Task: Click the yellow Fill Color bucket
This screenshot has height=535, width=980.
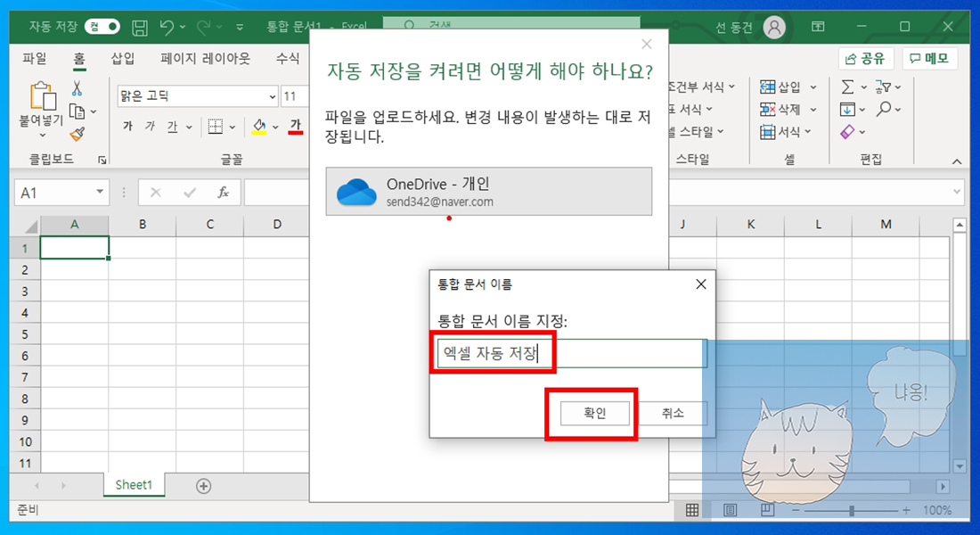Action: click(x=259, y=127)
